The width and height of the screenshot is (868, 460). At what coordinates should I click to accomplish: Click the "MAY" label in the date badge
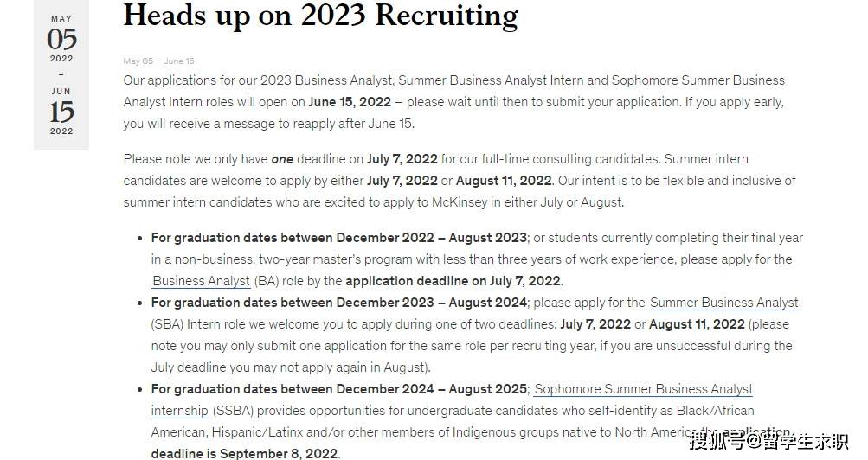pyautogui.click(x=61, y=18)
